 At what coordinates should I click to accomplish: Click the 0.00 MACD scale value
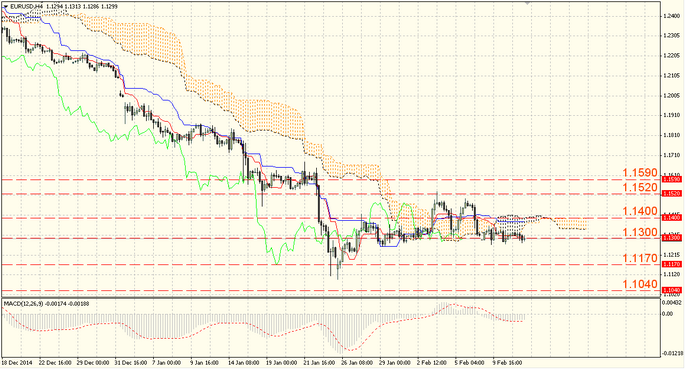(x=668, y=314)
